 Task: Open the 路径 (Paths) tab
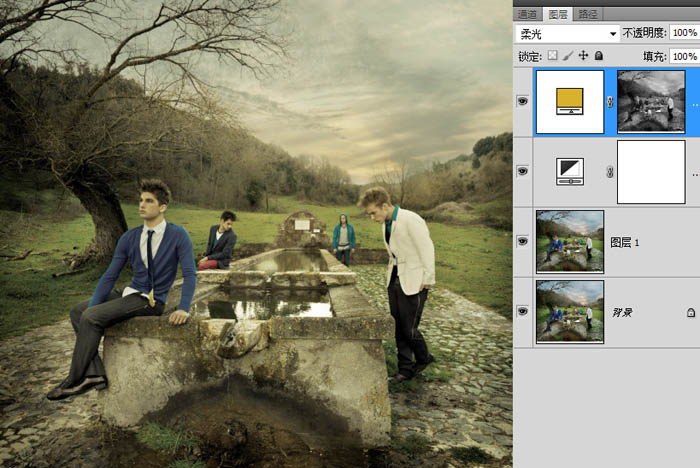[588, 14]
